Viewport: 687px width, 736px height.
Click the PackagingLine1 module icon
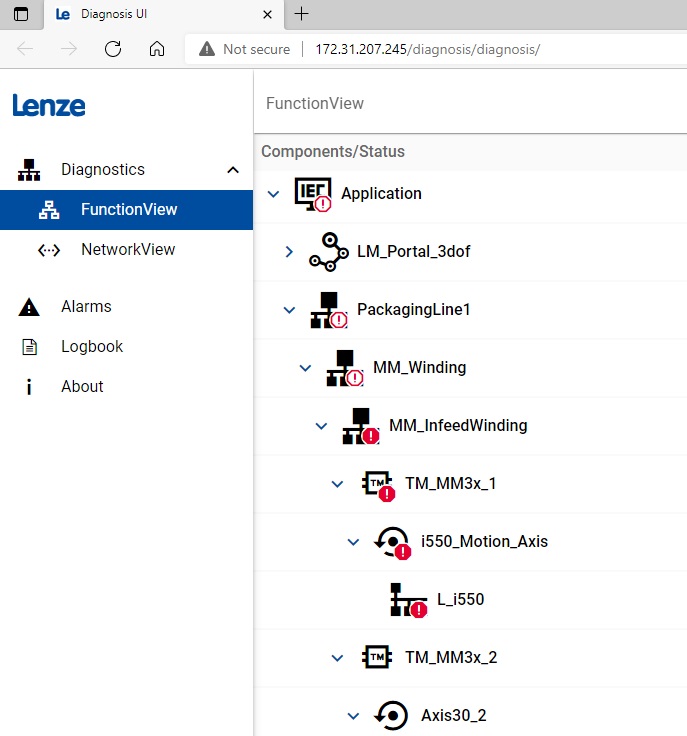coord(327,310)
